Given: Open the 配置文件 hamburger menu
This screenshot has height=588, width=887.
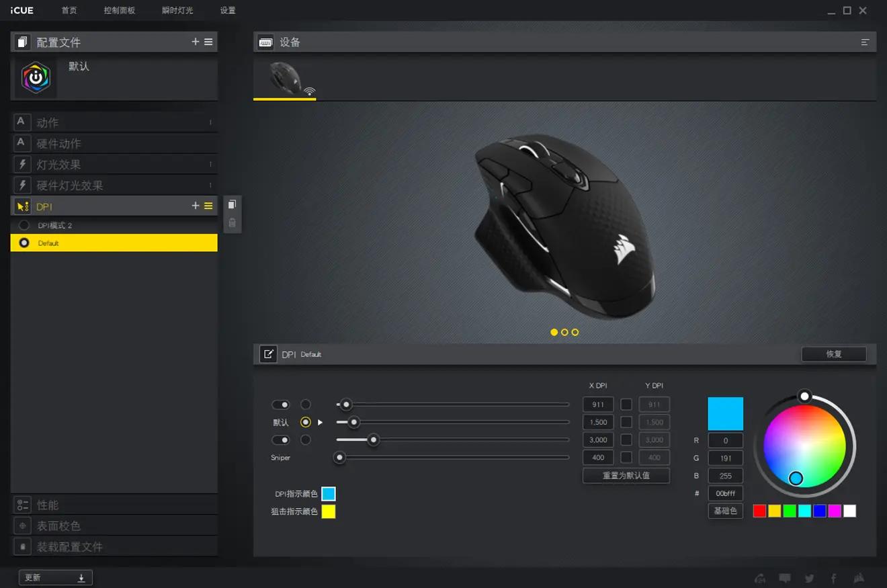Looking at the screenshot, I should coord(208,42).
